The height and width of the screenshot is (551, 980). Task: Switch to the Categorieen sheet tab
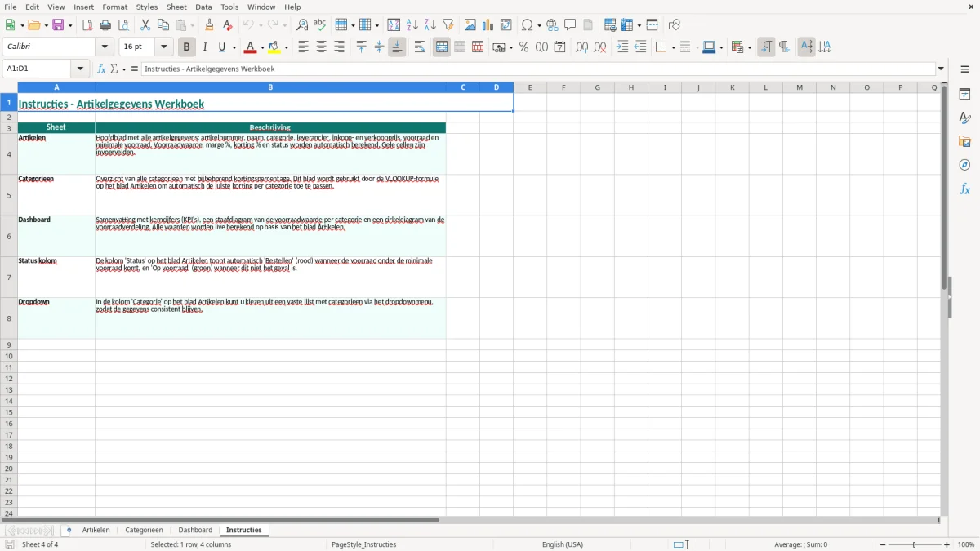pyautogui.click(x=144, y=531)
